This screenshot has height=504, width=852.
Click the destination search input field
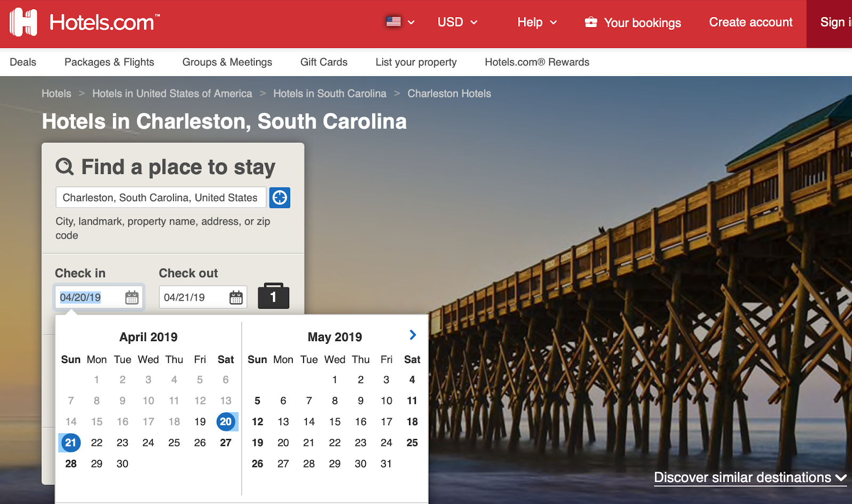(160, 197)
